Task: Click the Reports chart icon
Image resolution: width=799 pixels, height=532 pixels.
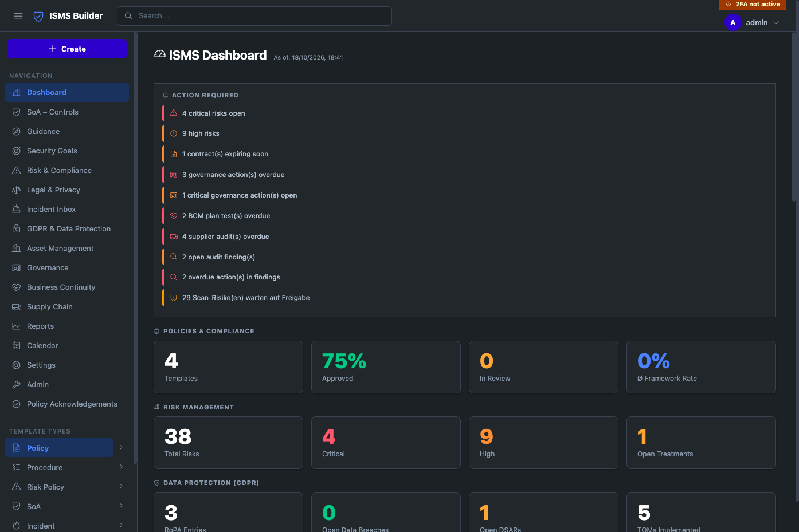Action: click(x=17, y=326)
